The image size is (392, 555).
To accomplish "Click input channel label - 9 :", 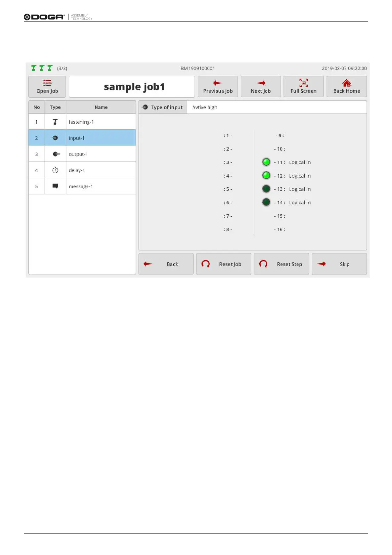I will (x=280, y=136).
